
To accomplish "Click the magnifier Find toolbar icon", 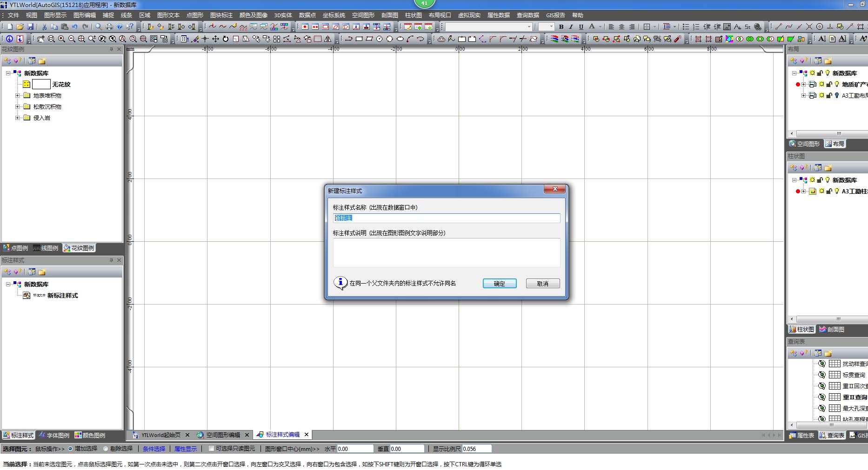I will [99, 27].
